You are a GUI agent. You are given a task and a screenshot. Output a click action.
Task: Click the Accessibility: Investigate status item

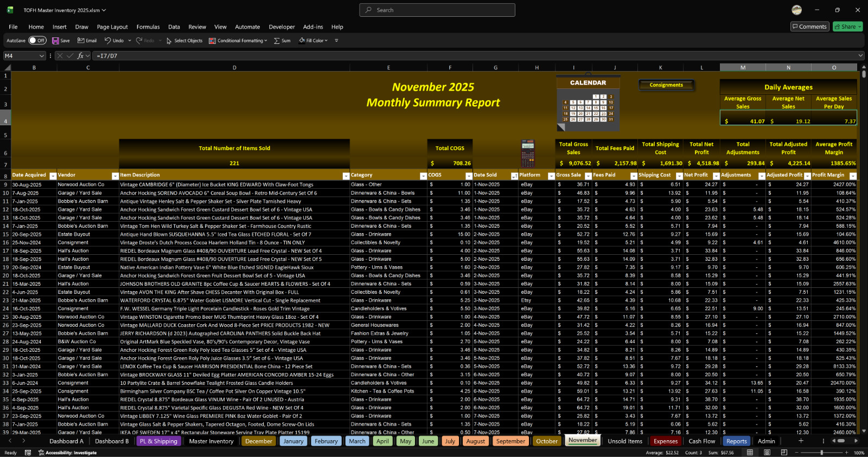67,453
